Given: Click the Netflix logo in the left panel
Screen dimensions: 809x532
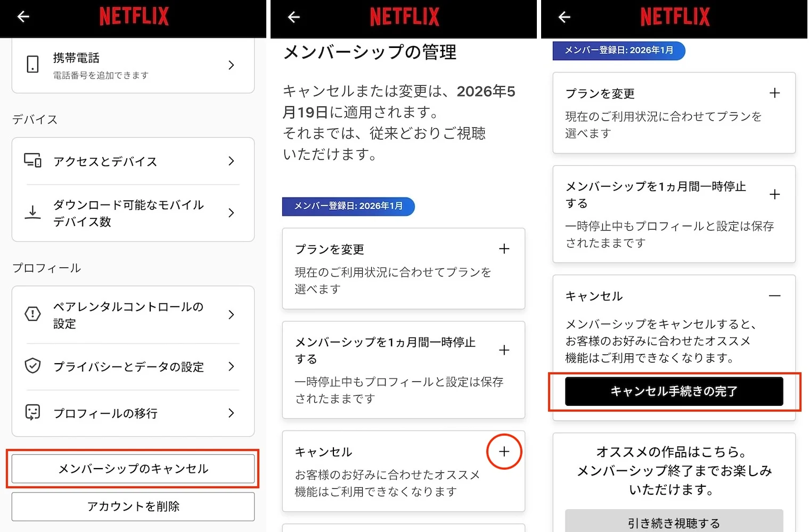Looking at the screenshot, I should pos(134,17).
